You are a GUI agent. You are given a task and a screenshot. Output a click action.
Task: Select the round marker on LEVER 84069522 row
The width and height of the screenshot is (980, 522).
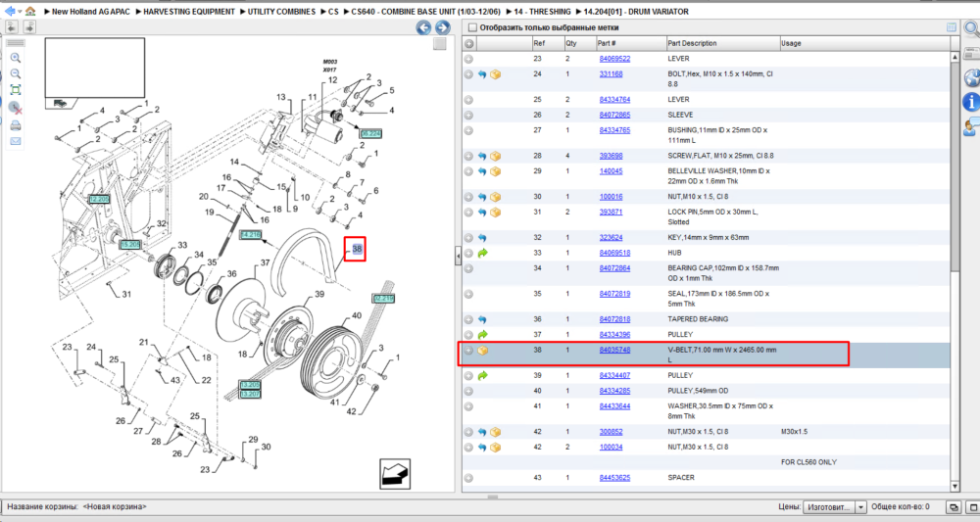468,59
